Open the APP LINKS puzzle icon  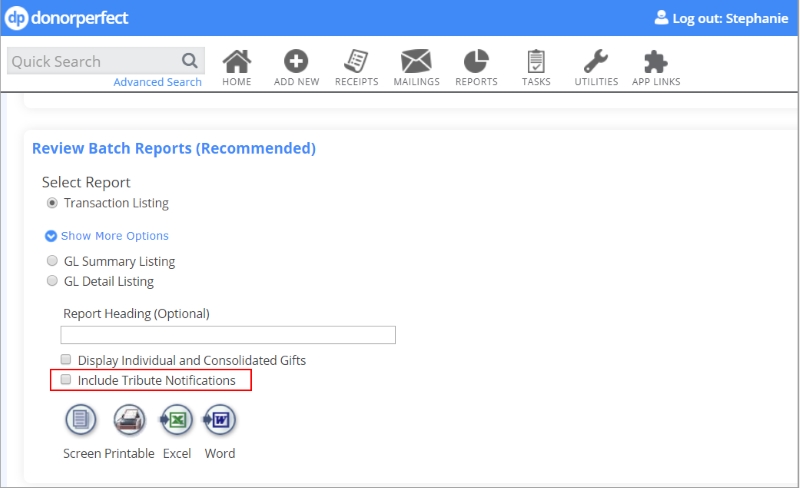656,62
